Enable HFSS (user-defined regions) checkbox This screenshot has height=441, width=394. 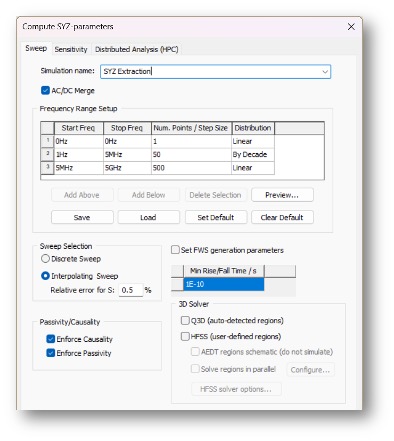(x=185, y=336)
